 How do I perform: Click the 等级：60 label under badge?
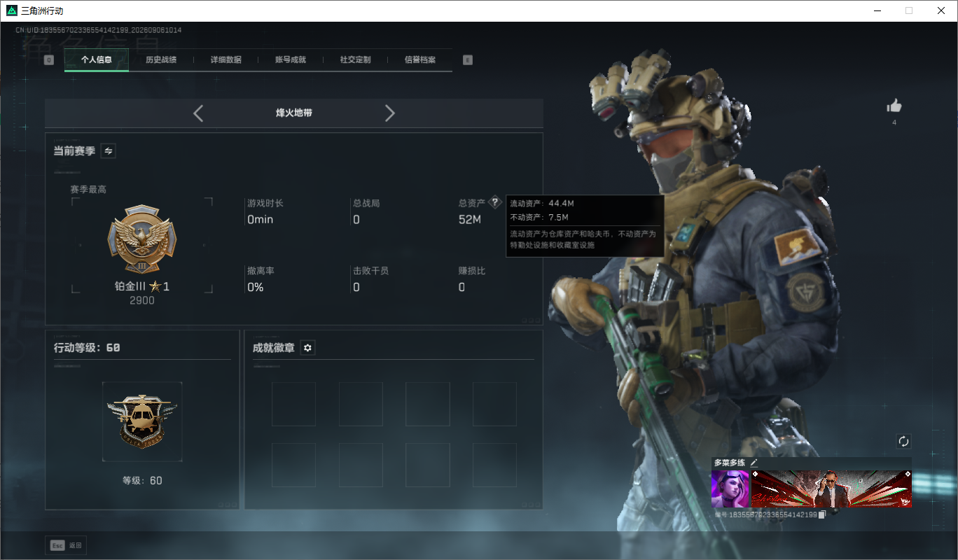coord(142,480)
